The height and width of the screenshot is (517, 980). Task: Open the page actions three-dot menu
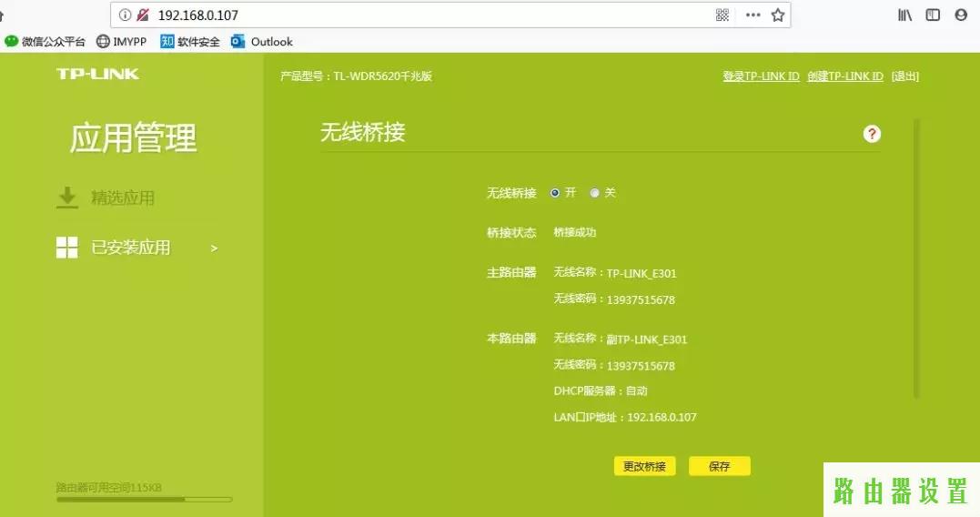coord(753,15)
